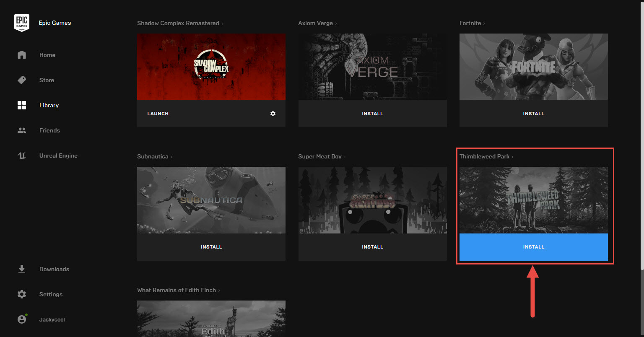Click the Home house icon
The height and width of the screenshot is (337, 644).
tap(22, 55)
